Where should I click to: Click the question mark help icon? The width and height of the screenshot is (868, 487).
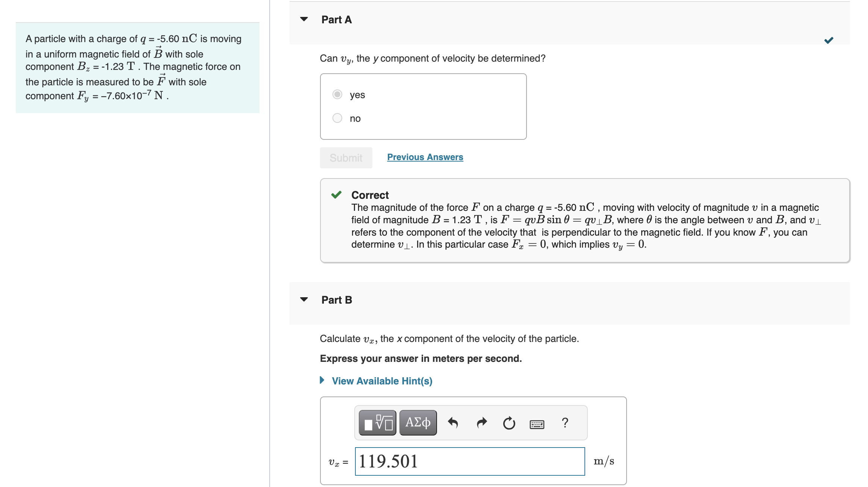point(565,422)
